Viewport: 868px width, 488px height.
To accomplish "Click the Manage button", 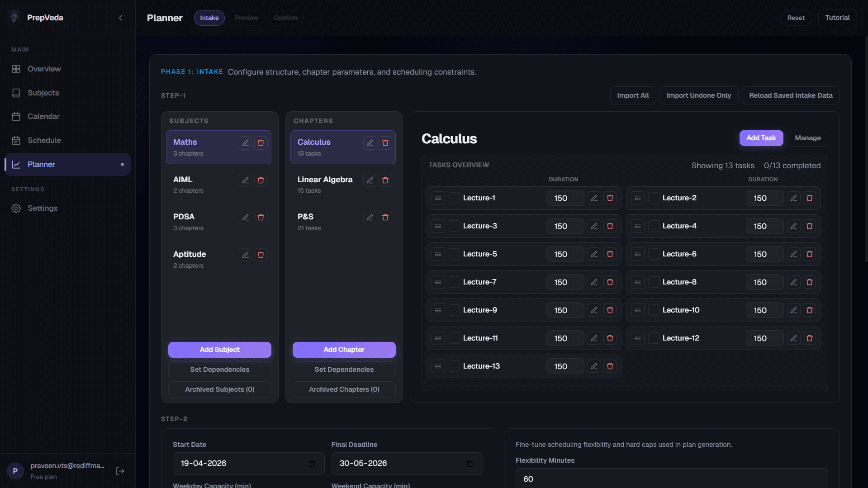I will coord(808,138).
